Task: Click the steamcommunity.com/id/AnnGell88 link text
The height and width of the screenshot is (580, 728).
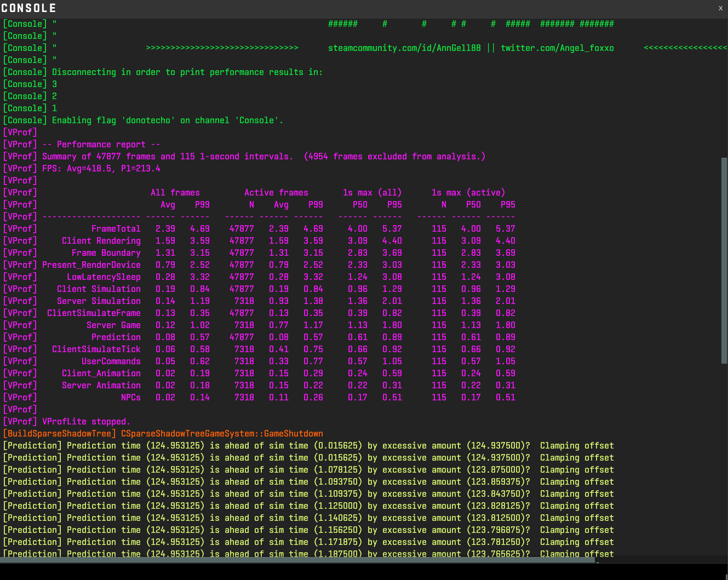Action: tap(404, 48)
